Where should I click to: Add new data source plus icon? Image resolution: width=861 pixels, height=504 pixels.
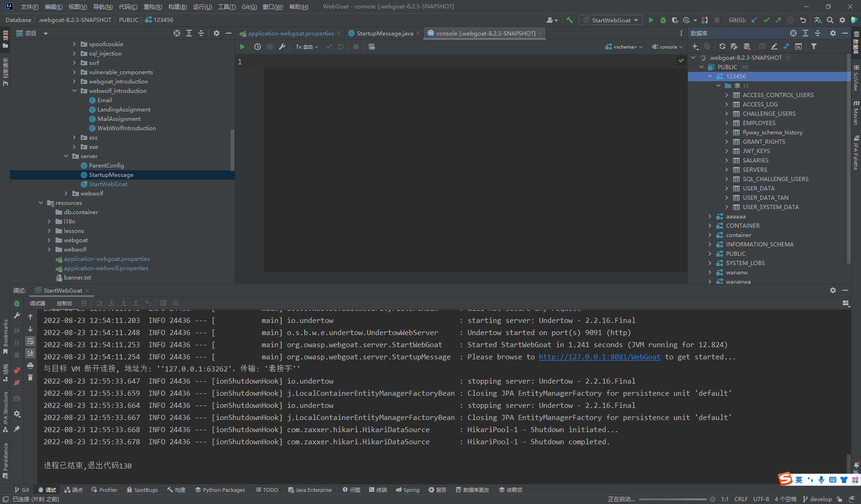coord(695,46)
